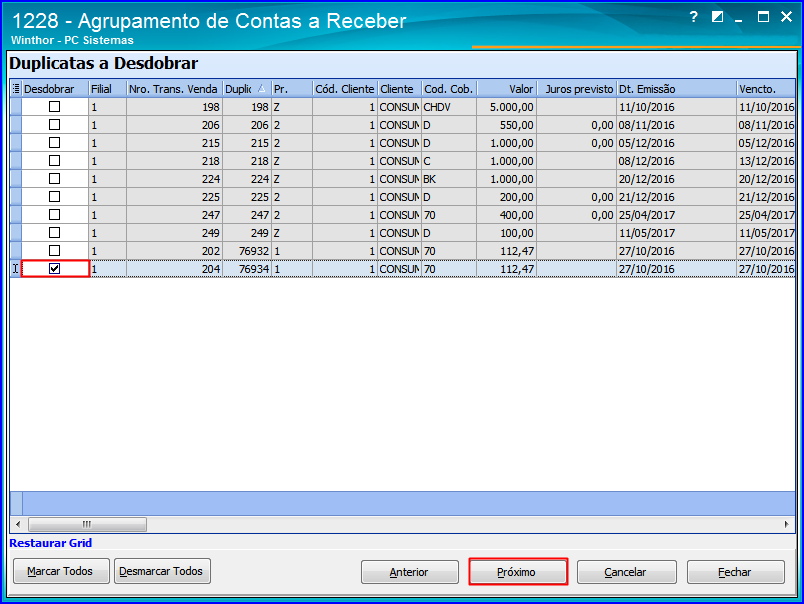Sort by Cód. Cliente column header

point(345,89)
